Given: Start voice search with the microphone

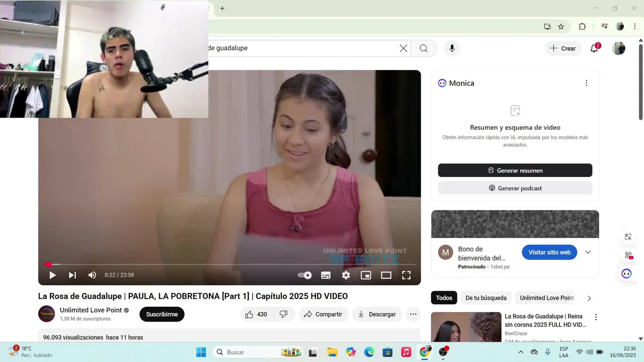Looking at the screenshot, I should pos(452,48).
